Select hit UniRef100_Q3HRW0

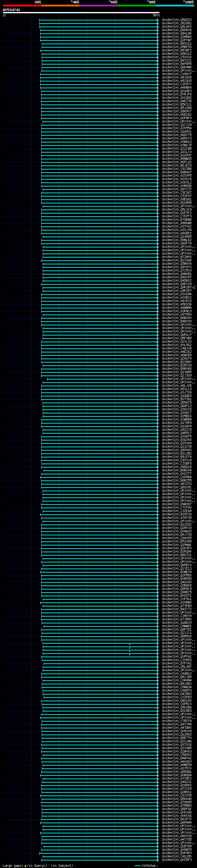point(177,37)
